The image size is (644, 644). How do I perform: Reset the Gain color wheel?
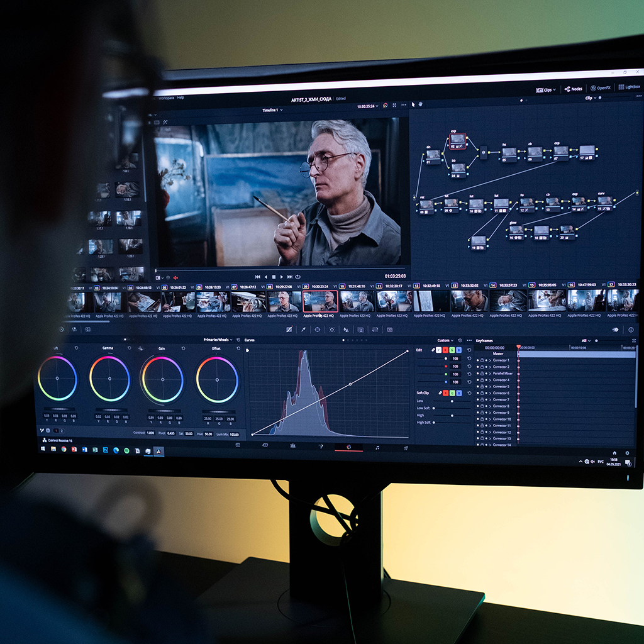183,348
